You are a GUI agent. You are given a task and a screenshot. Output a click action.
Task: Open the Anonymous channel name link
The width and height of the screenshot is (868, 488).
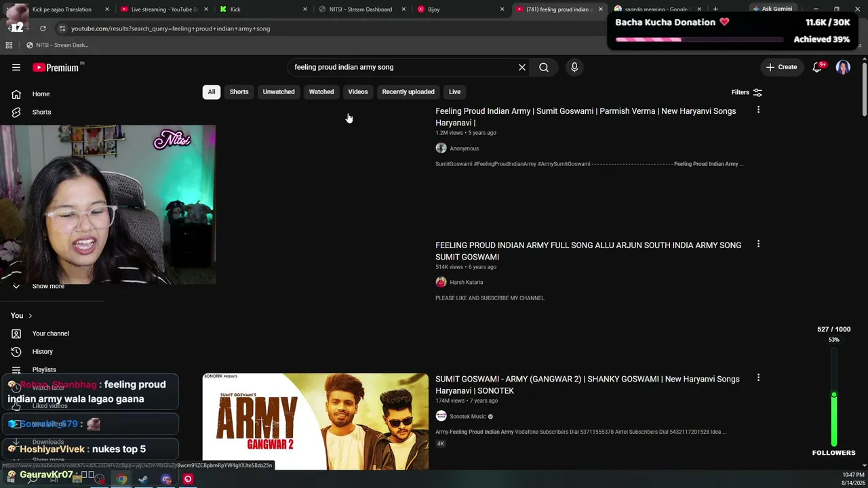(464, 148)
